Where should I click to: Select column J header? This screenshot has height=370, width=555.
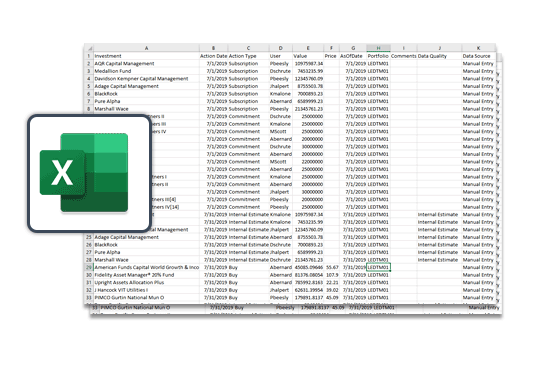pyautogui.click(x=439, y=48)
